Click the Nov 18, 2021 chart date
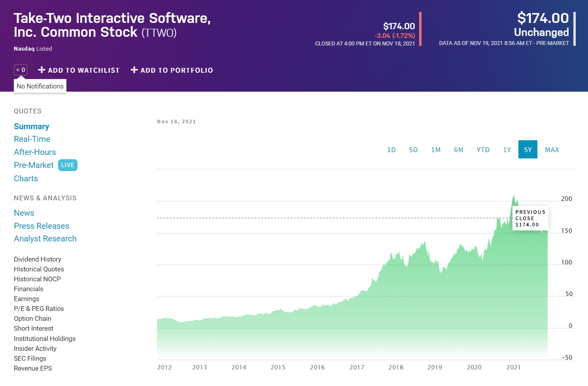 [x=176, y=122]
